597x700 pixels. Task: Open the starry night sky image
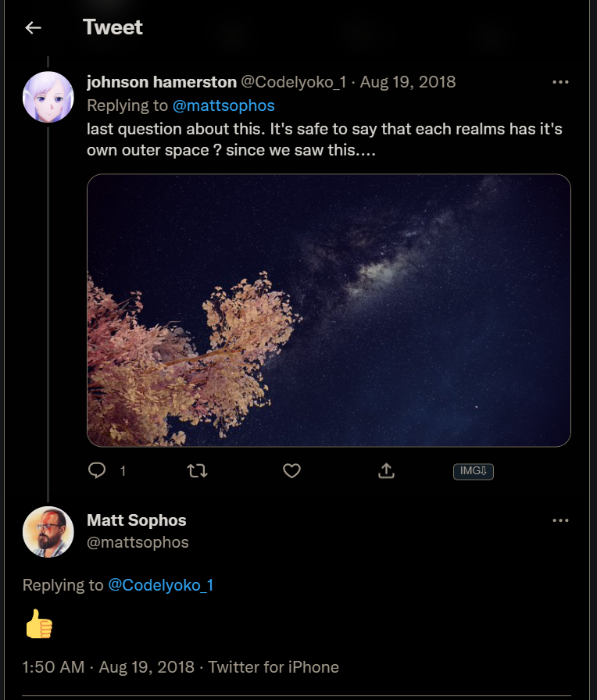[x=328, y=310]
